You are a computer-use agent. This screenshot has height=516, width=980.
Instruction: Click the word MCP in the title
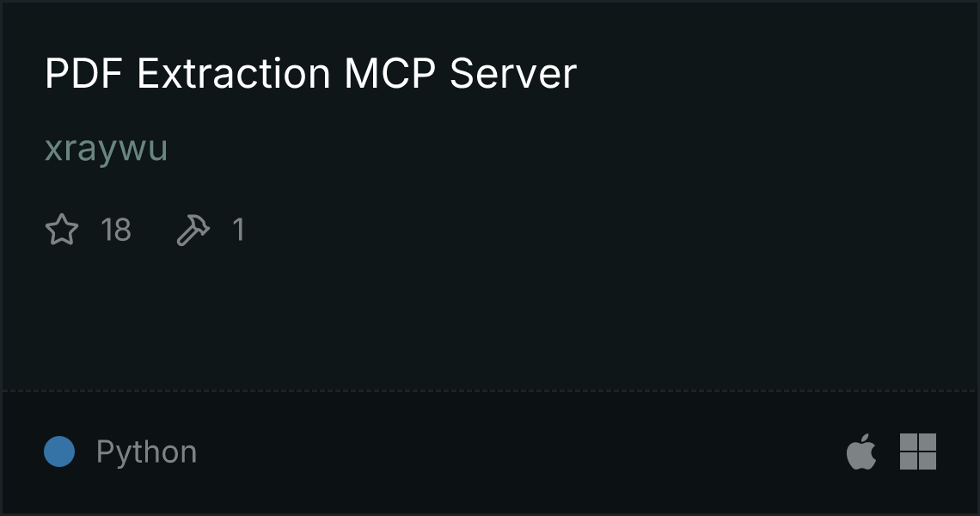[x=389, y=73]
